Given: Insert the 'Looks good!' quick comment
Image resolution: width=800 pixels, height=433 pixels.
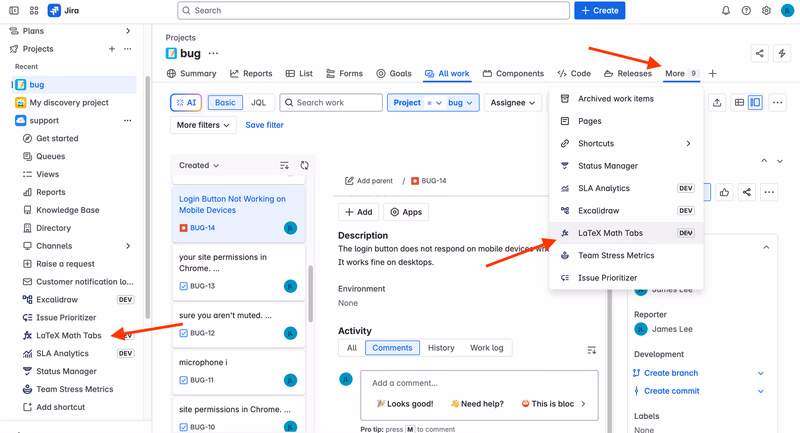Looking at the screenshot, I should click(x=405, y=404).
